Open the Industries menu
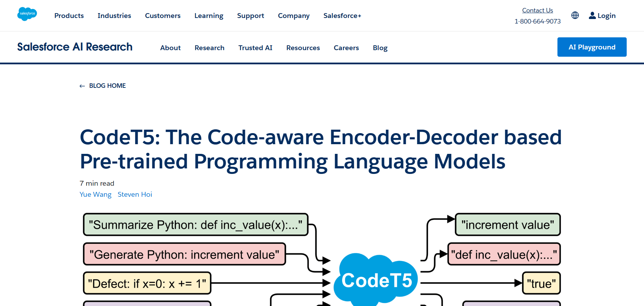 [114, 16]
